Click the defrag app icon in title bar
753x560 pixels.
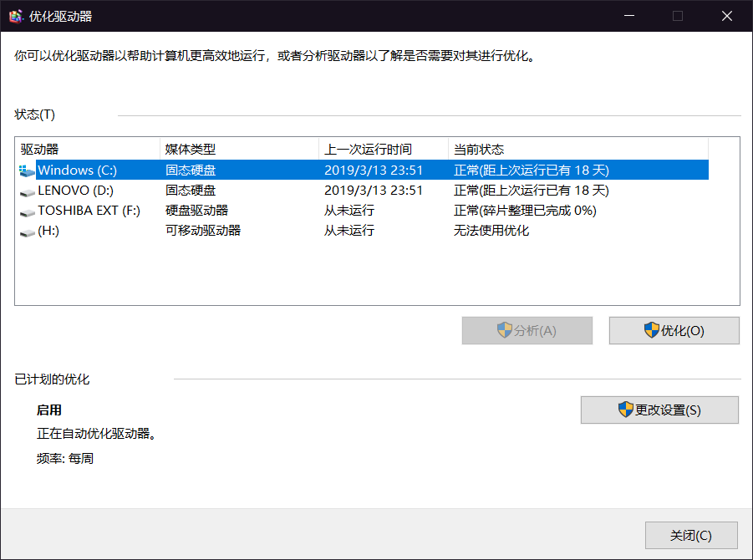[16, 17]
